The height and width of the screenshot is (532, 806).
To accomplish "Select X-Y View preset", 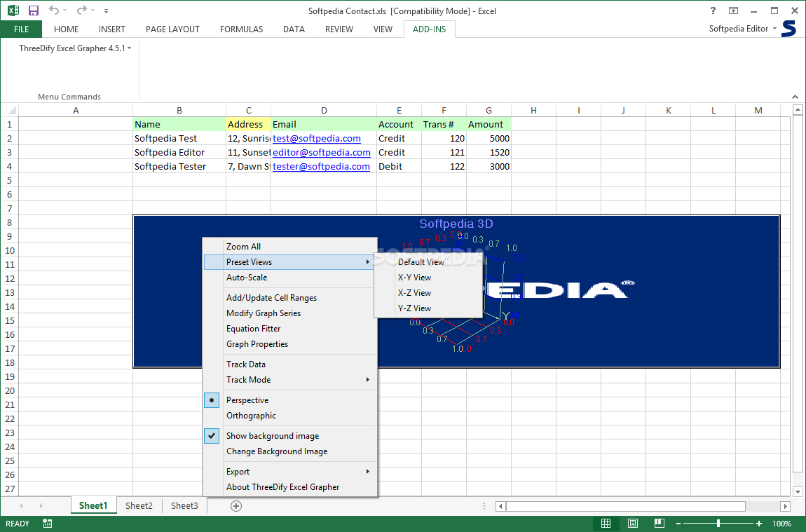I will (x=429, y=278).
